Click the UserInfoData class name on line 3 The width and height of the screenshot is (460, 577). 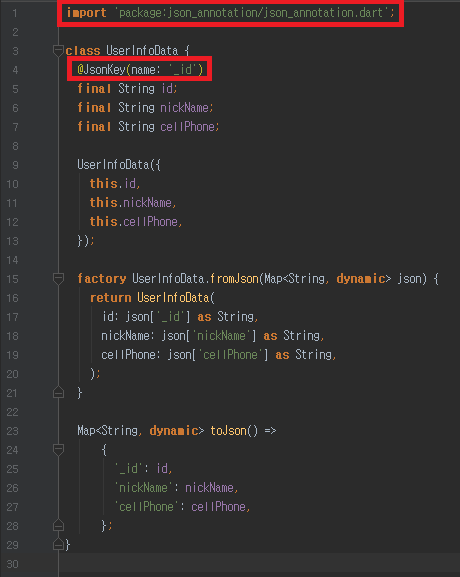[x=142, y=51]
